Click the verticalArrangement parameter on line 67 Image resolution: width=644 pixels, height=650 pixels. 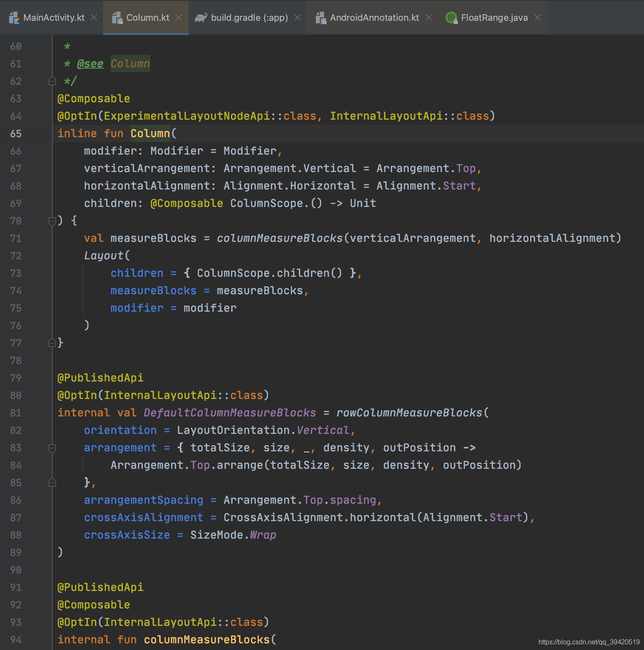pyautogui.click(x=147, y=168)
